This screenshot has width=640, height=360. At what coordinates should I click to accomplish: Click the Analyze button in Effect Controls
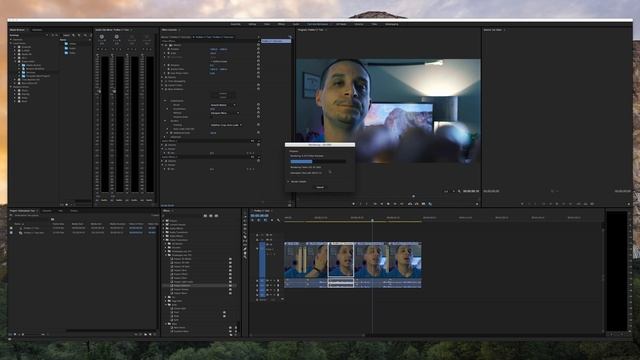pos(222,93)
